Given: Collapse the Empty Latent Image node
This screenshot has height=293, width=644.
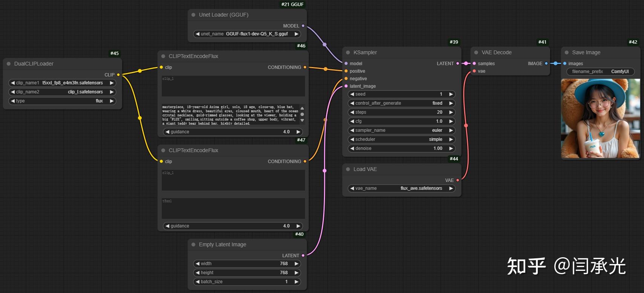Looking at the screenshot, I should click(193, 245).
